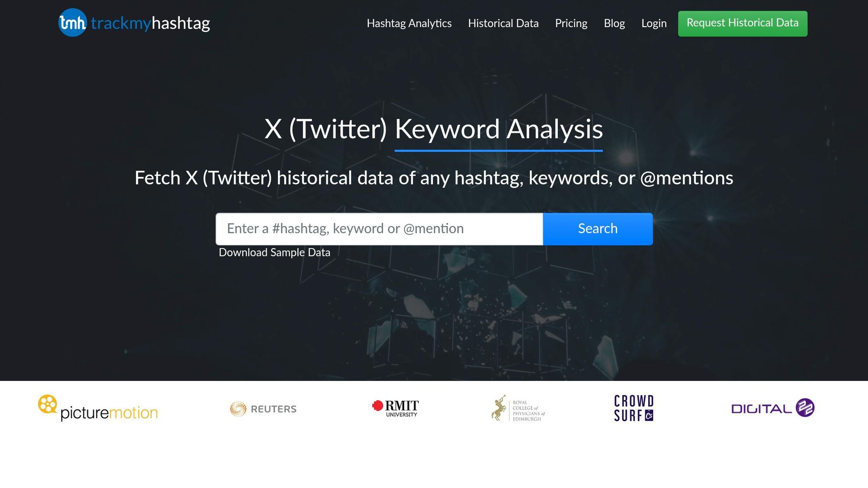Navigate to the Pricing page
Viewport: 868px width, 488px height.
pos(571,23)
